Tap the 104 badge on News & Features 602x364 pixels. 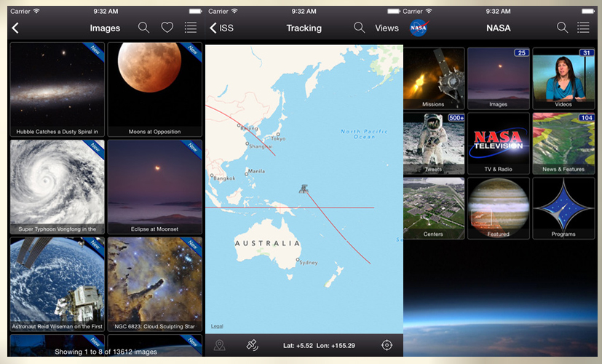click(586, 118)
